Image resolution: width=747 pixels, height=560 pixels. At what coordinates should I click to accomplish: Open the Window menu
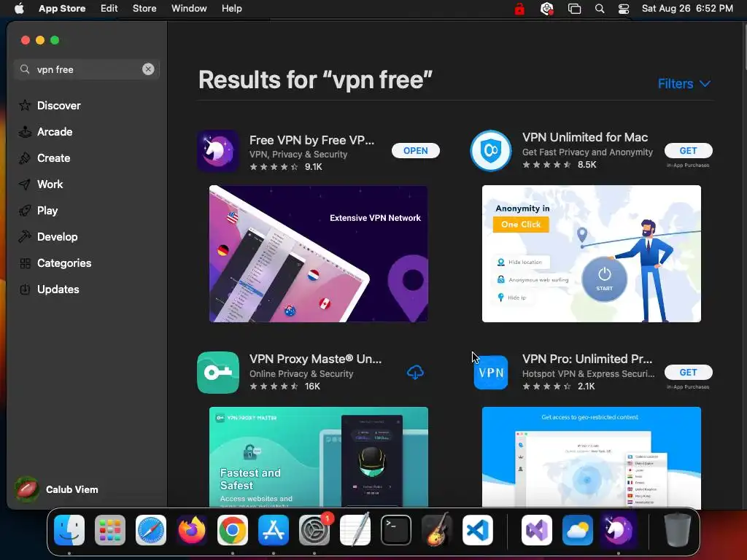tap(189, 9)
